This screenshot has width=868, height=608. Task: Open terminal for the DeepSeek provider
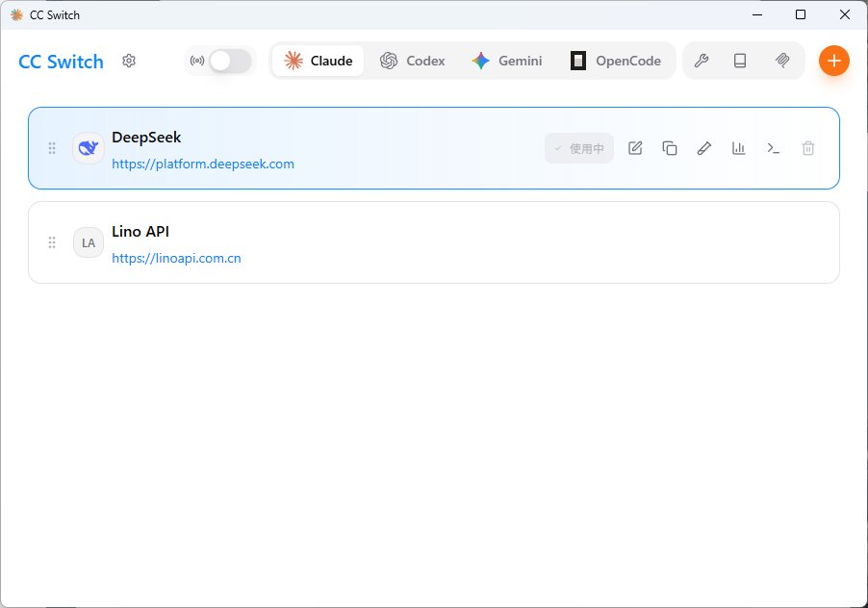click(x=774, y=148)
